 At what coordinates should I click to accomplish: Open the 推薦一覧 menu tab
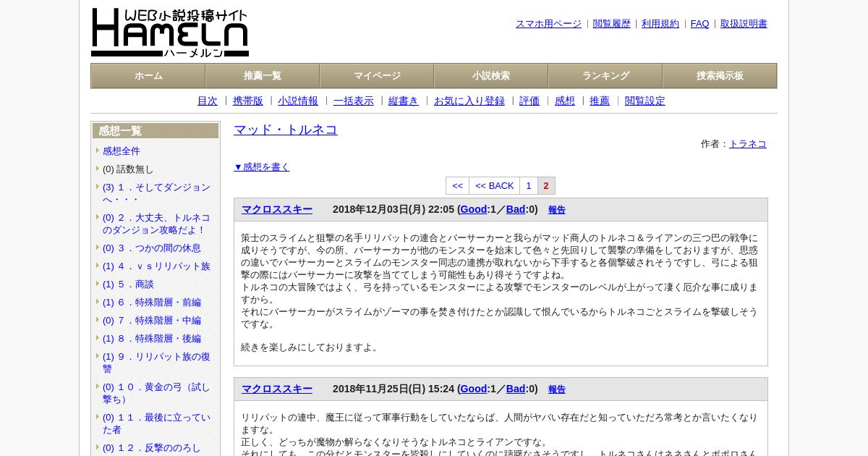pos(263,76)
